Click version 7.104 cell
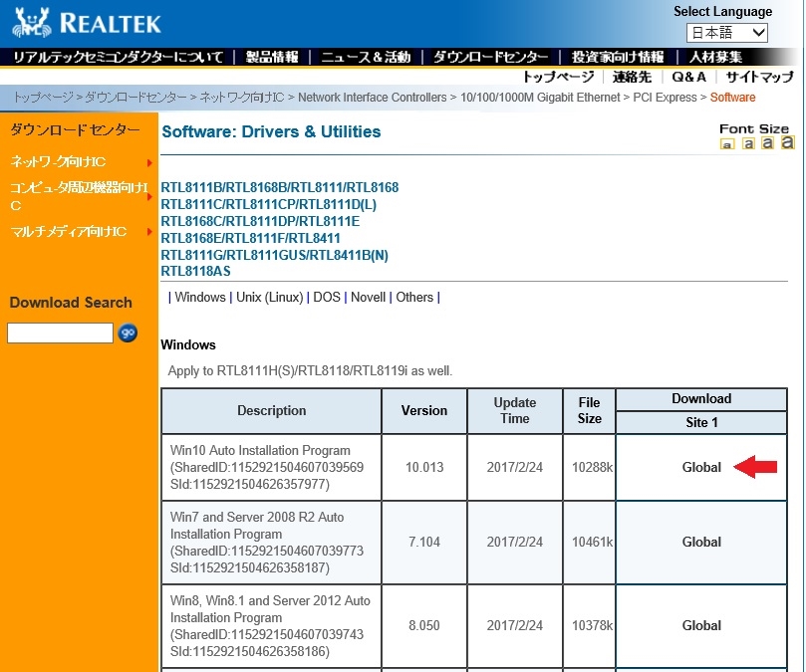Screen dimensions: 806x672 pyautogui.click(x=424, y=542)
